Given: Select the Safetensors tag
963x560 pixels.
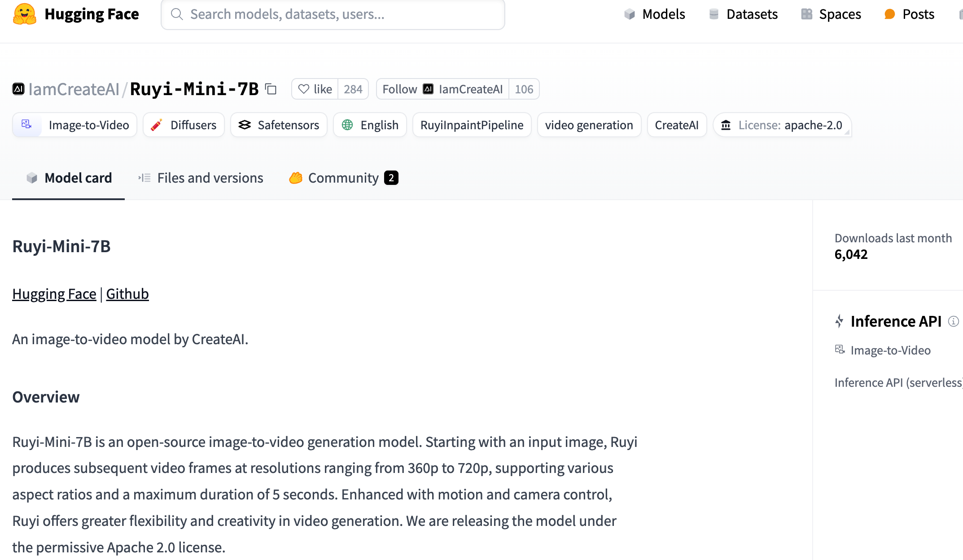Looking at the screenshot, I should click(x=279, y=125).
